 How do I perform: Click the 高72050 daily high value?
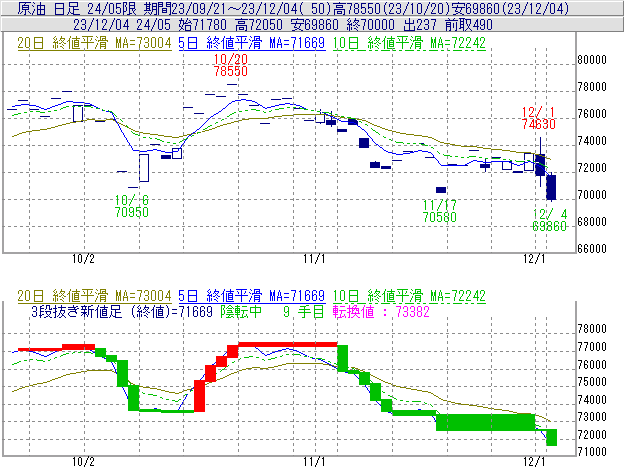(x=259, y=25)
